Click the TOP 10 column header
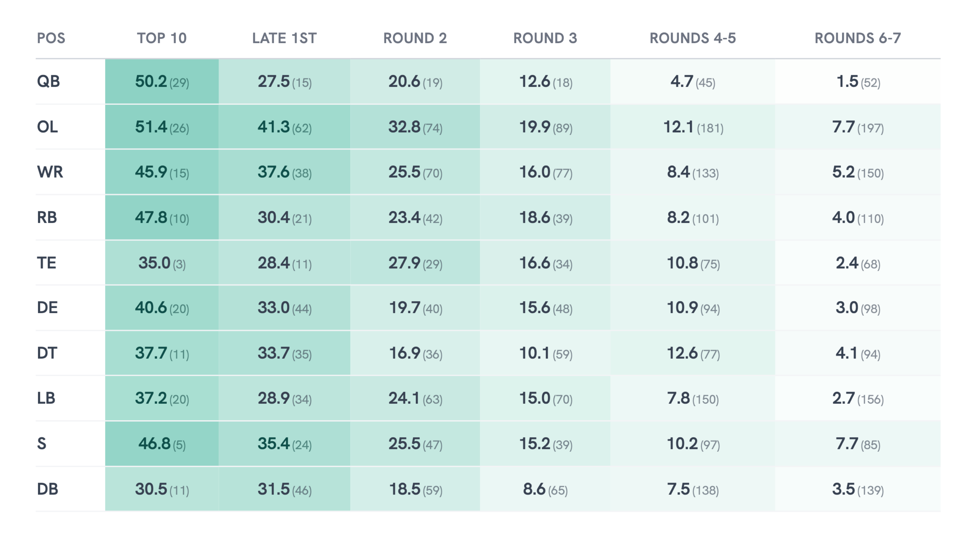This screenshot has height=544, width=980. 162,38
